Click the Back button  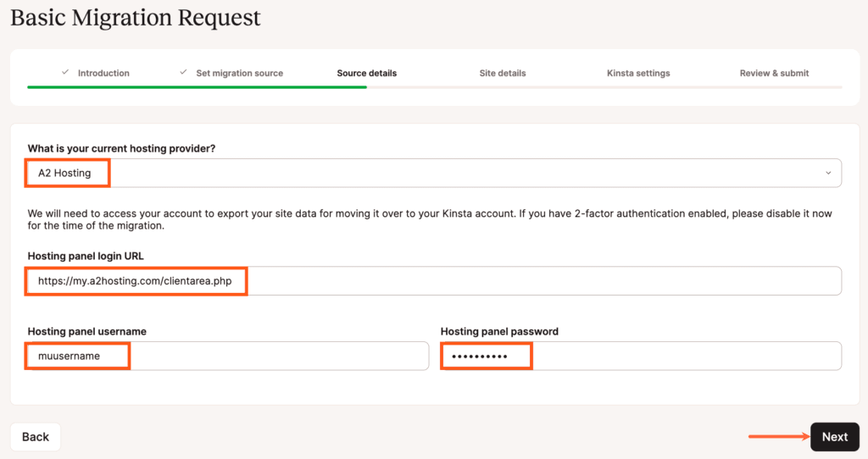(x=36, y=437)
